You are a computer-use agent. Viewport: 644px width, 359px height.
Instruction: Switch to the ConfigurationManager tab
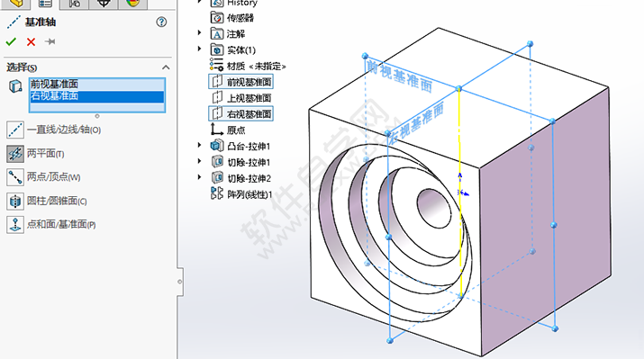74,4
